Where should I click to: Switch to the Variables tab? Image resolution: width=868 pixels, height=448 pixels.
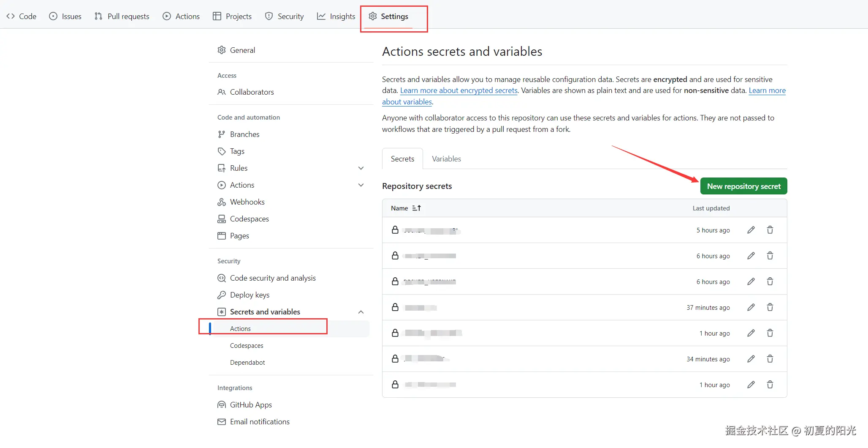tap(446, 159)
